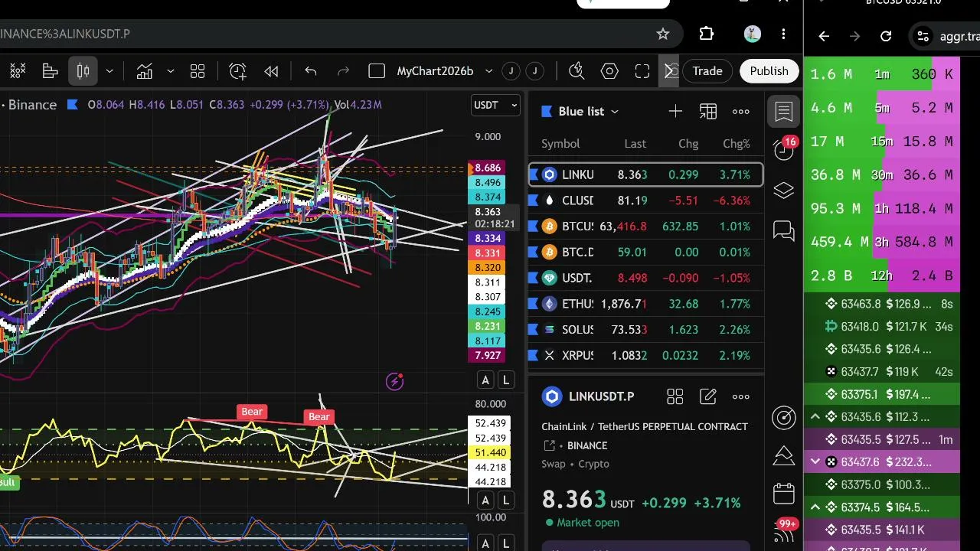Create an alert with the clock-plus icon
This screenshot has width=980, height=551.
237,71
